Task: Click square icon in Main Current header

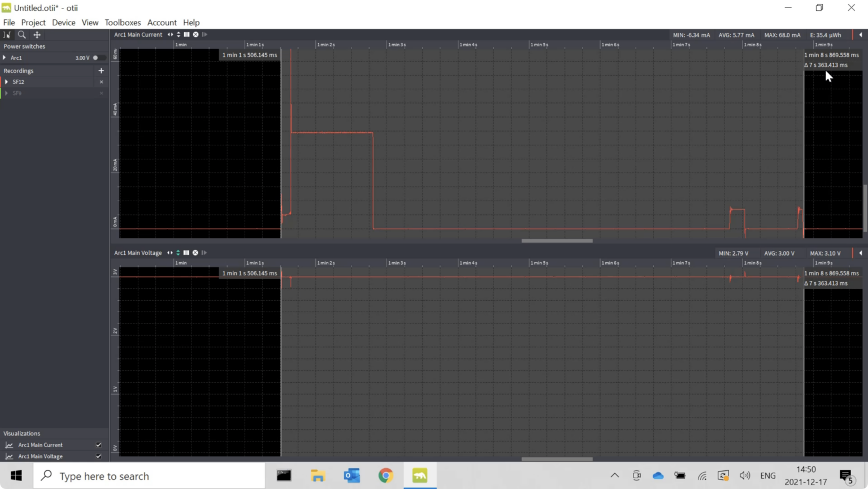Action: pos(186,34)
